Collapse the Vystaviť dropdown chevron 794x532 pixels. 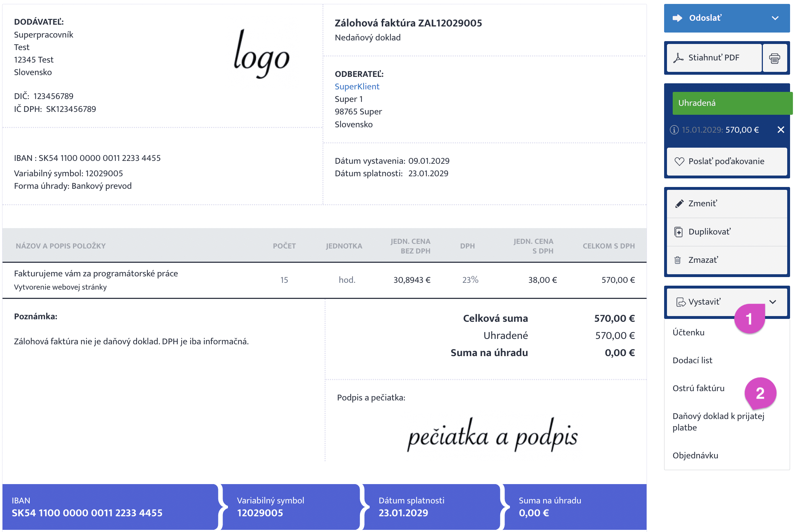pyautogui.click(x=773, y=302)
